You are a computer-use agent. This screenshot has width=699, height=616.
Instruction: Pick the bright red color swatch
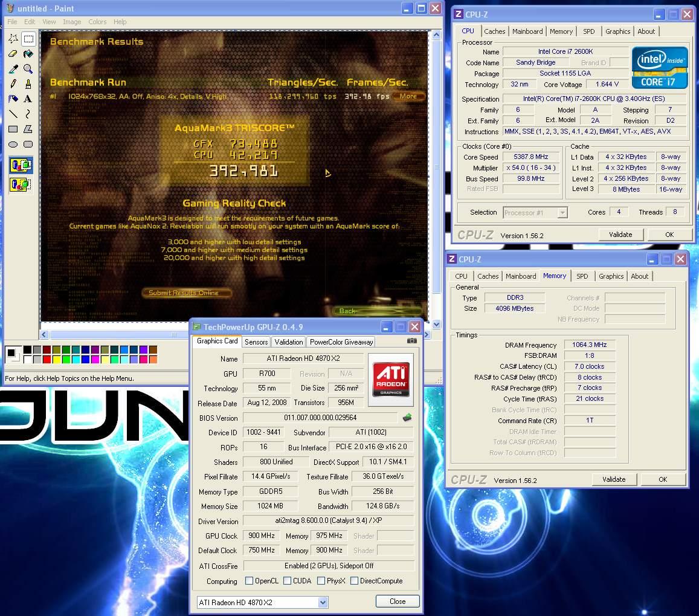47,358
